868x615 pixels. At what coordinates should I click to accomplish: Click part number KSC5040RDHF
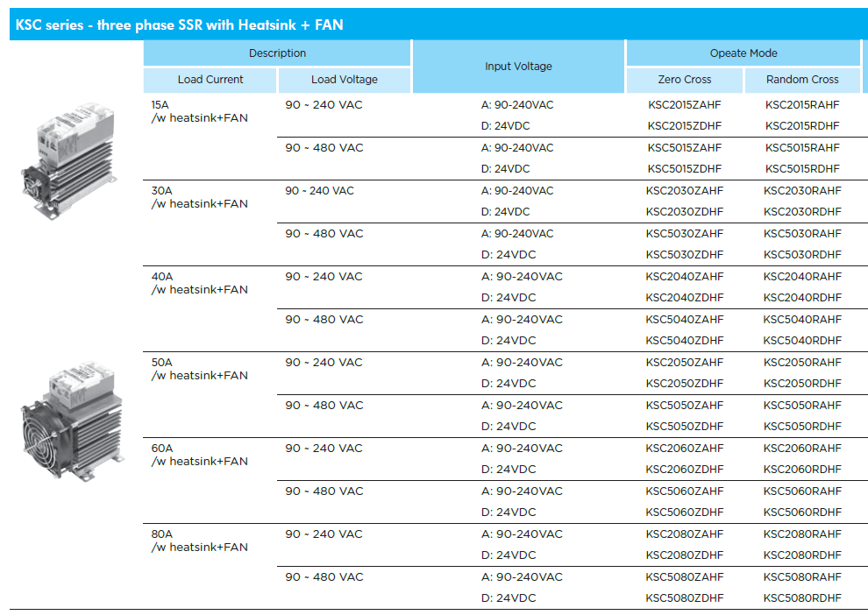(802, 340)
